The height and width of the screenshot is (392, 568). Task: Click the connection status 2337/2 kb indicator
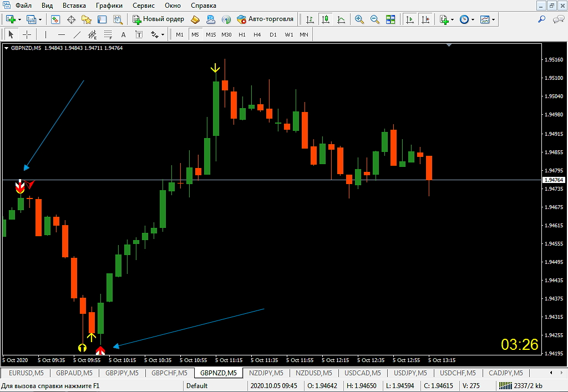(x=521, y=385)
